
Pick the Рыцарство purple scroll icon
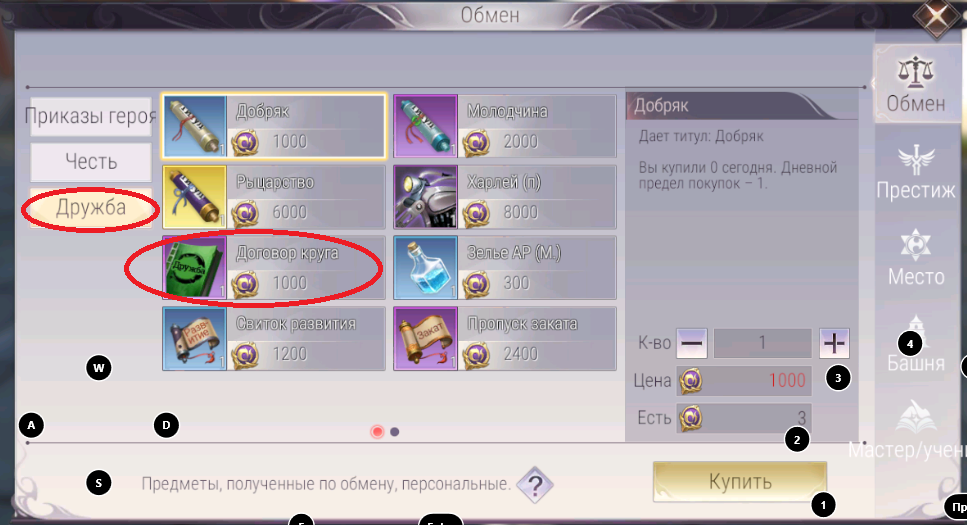[x=195, y=197]
